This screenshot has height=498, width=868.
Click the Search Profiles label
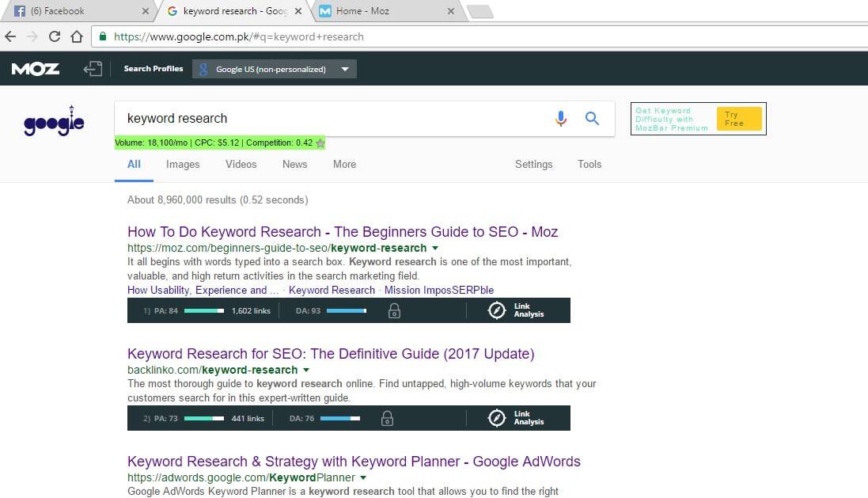154,69
